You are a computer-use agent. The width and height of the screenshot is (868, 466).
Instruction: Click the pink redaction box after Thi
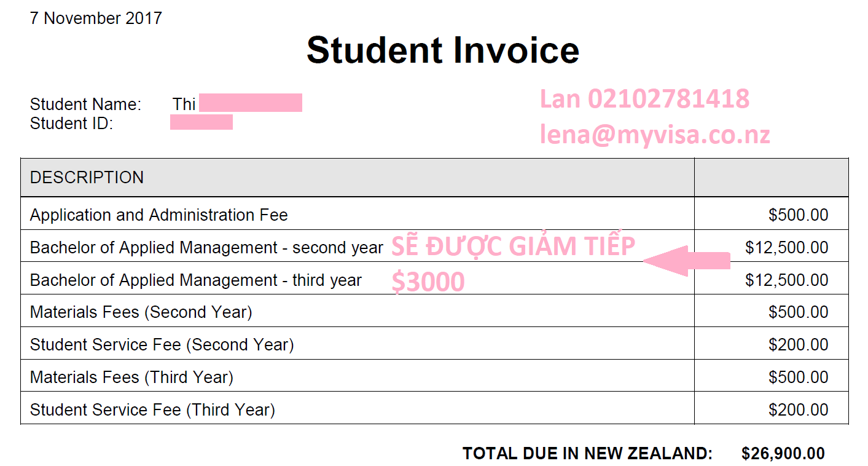click(251, 103)
